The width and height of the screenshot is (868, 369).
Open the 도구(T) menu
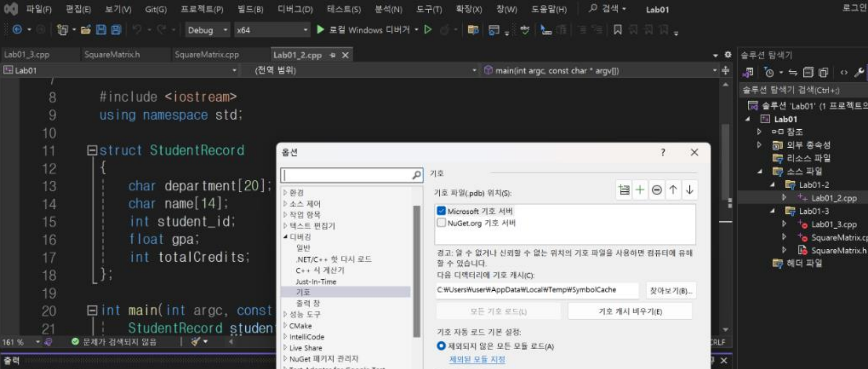[429, 9]
